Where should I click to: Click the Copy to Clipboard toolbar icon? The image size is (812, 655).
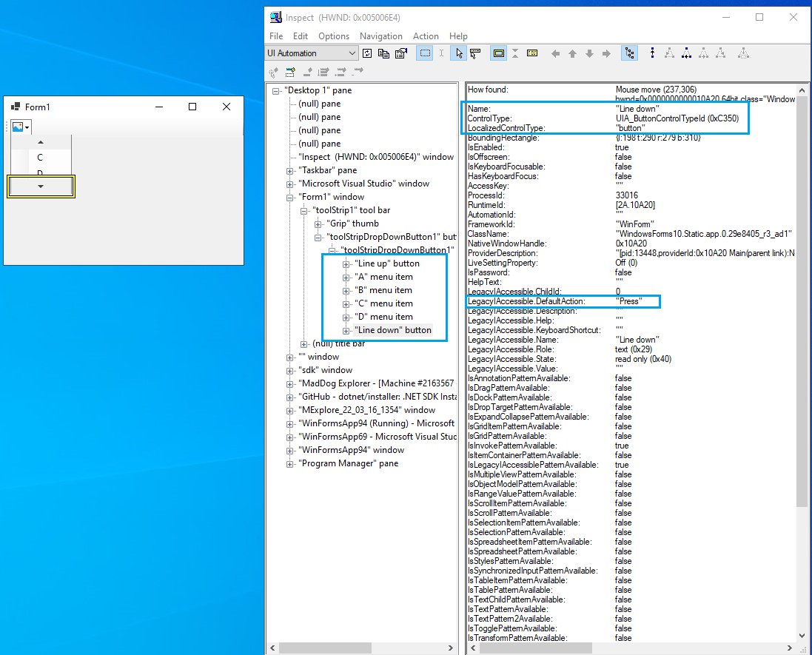click(384, 53)
